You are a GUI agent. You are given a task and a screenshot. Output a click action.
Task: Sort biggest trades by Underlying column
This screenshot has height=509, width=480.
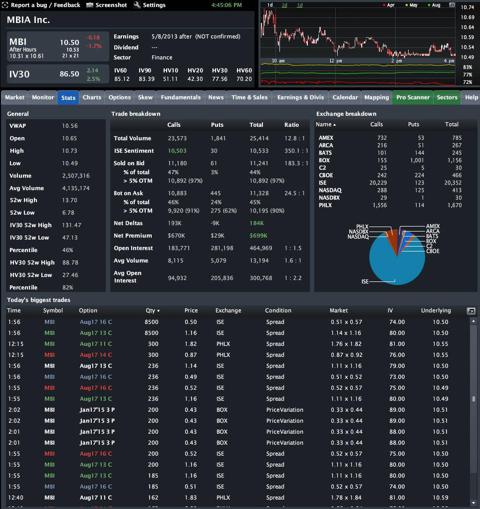coord(436,310)
